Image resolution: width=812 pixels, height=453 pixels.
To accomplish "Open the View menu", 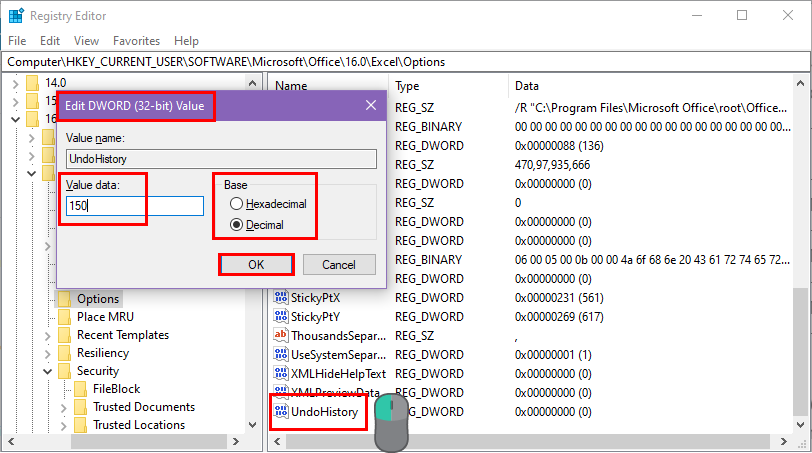I will pos(86,41).
